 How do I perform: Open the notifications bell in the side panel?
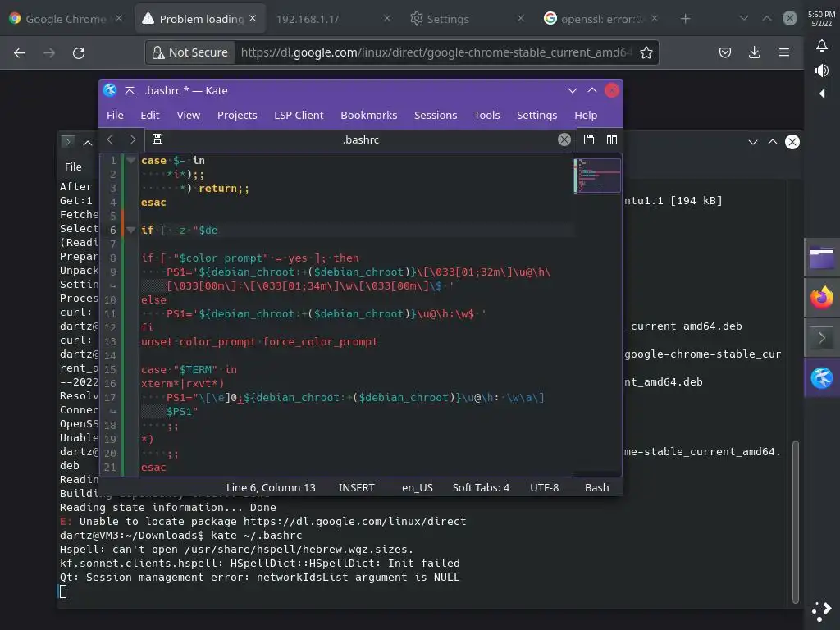(821, 46)
